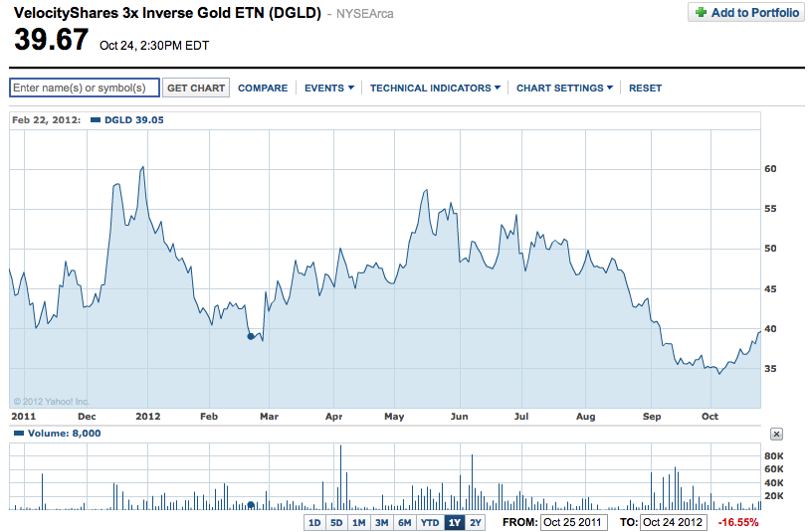The height and width of the screenshot is (532, 811).
Task: Click the Add to Portfolio button
Action: pos(746,12)
